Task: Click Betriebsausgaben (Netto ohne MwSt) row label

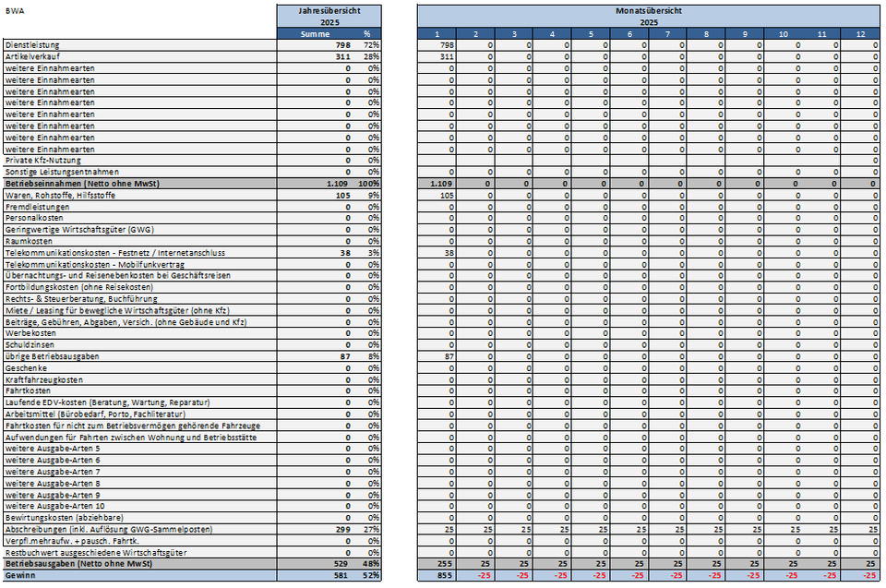Action: tap(79, 564)
